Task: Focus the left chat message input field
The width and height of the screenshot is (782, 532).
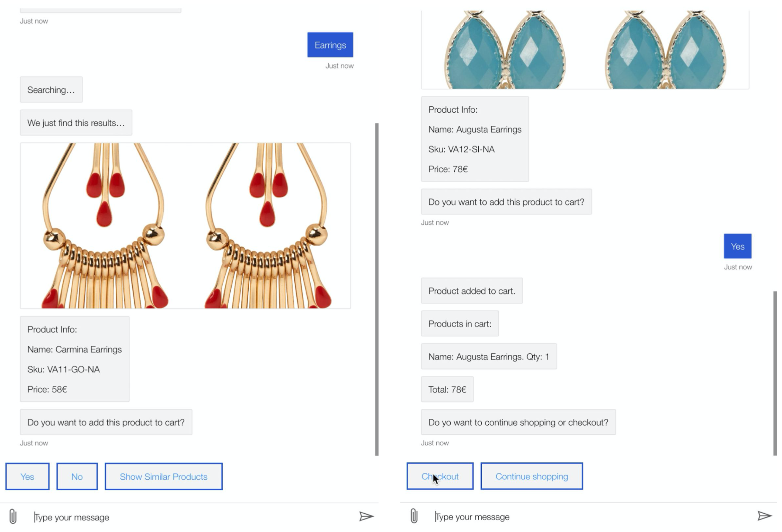Action: click(194, 517)
